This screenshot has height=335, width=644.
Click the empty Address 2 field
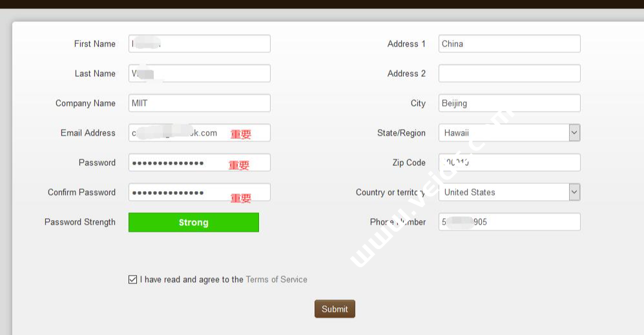tap(509, 74)
